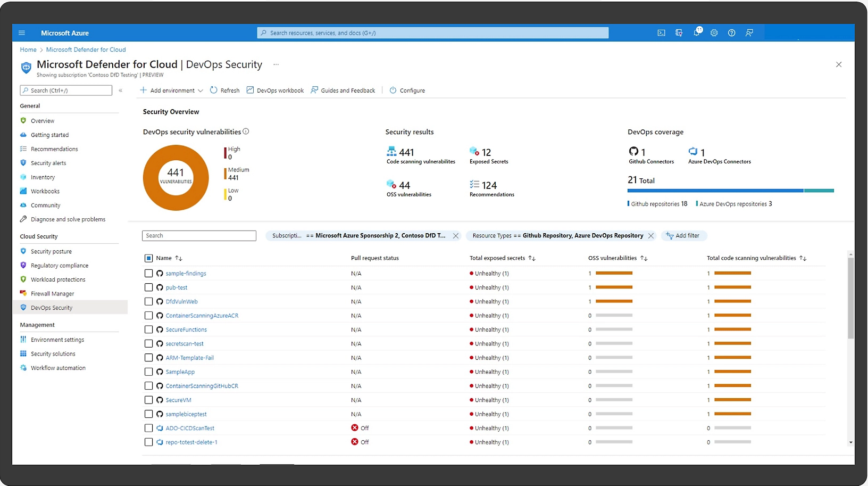Image resolution: width=868 pixels, height=486 pixels.
Task: Open Guides and Feedback
Action: click(343, 90)
